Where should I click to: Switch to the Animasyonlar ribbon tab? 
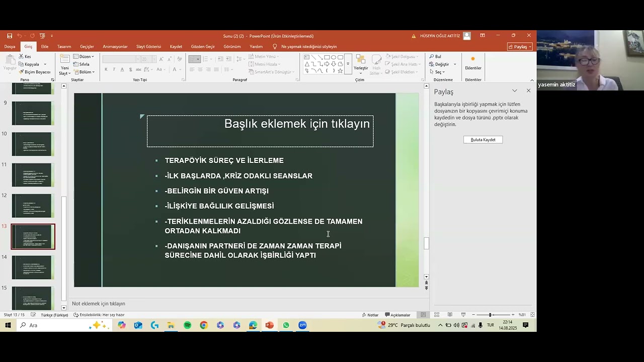coord(115,47)
